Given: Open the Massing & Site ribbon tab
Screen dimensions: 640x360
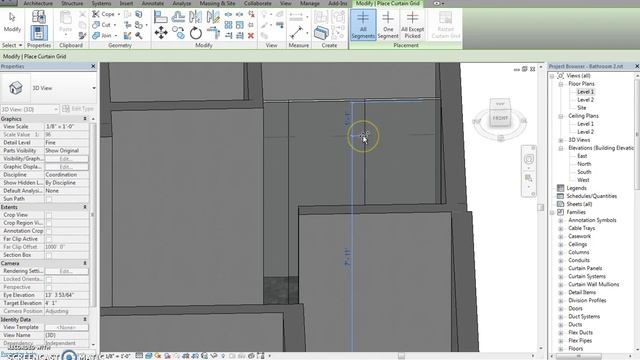Looking at the screenshot, I should coord(217,3).
